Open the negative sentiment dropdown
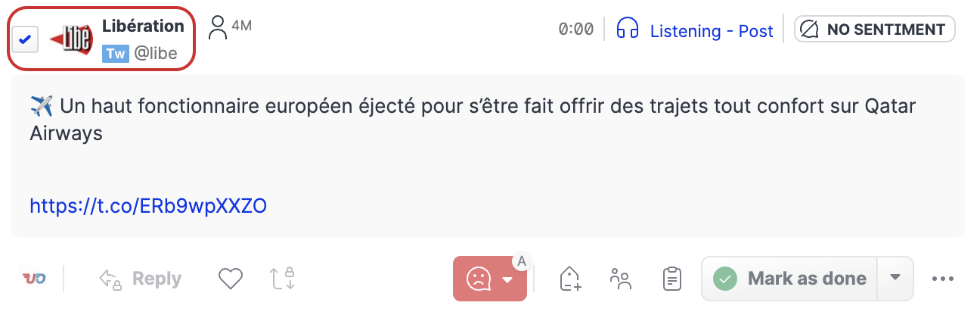Screen dimensions: 980x315 coord(508,279)
